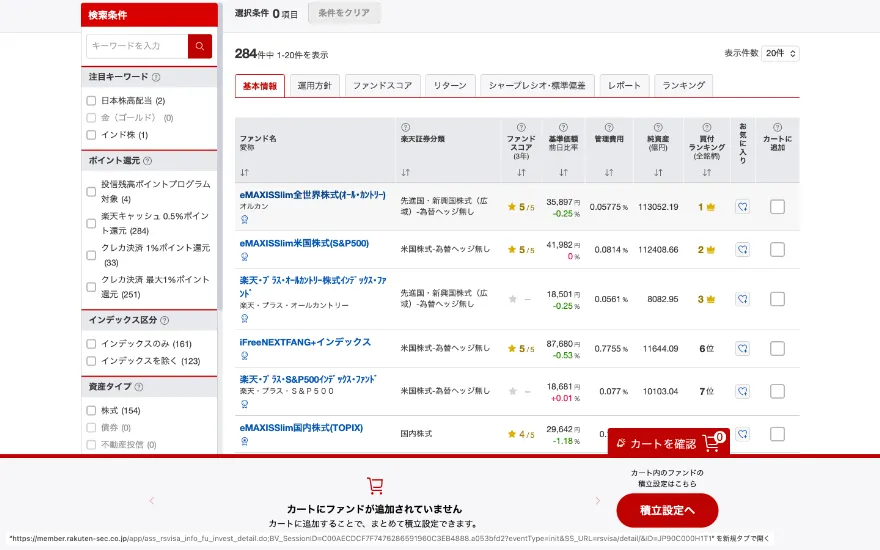The height and width of the screenshot is (550, 880).
Task: Sort by 管理費用 column arrows
Action: point(609,173)
